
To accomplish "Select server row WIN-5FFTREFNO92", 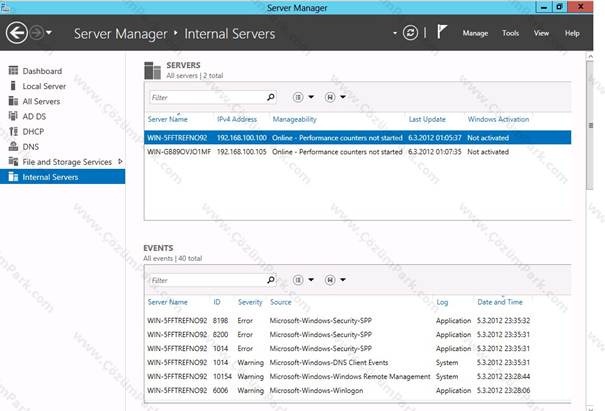I will click(x=358, y=138).
